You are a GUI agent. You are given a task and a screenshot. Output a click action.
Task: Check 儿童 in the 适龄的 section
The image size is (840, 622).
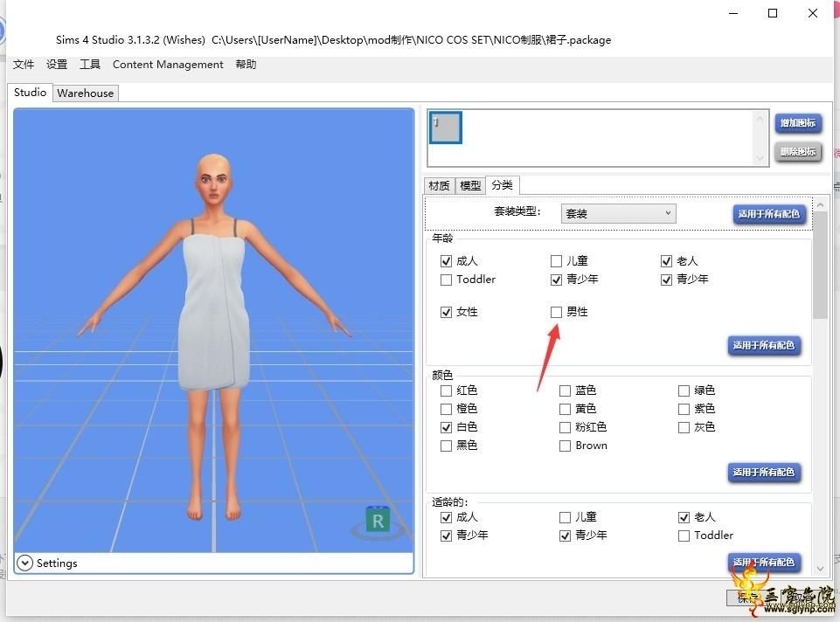[565, 517]
